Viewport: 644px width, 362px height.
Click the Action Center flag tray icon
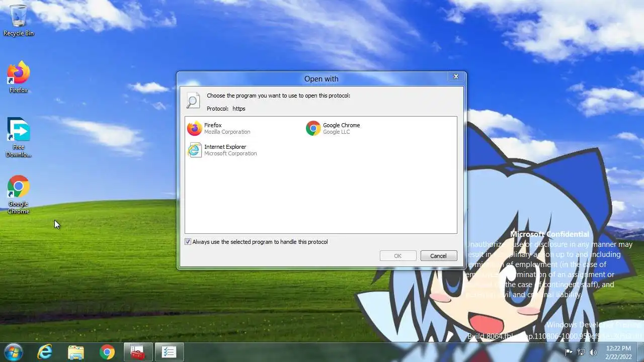tap(569, 352)
